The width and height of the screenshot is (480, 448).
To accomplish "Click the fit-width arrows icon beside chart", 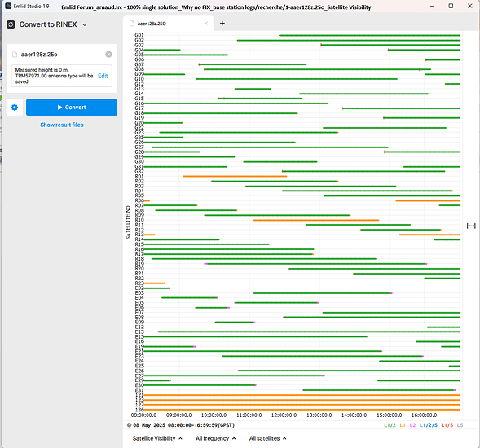I will click(x=471, y=226).
